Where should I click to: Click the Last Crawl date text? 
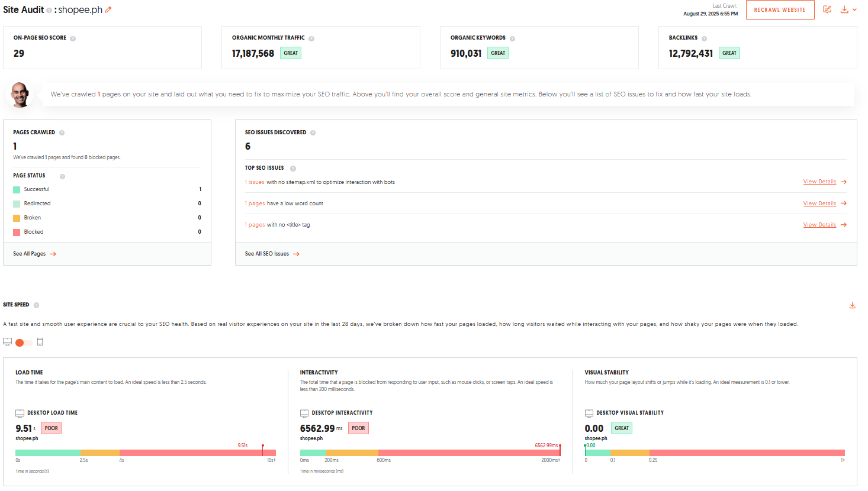coord(711,14)
